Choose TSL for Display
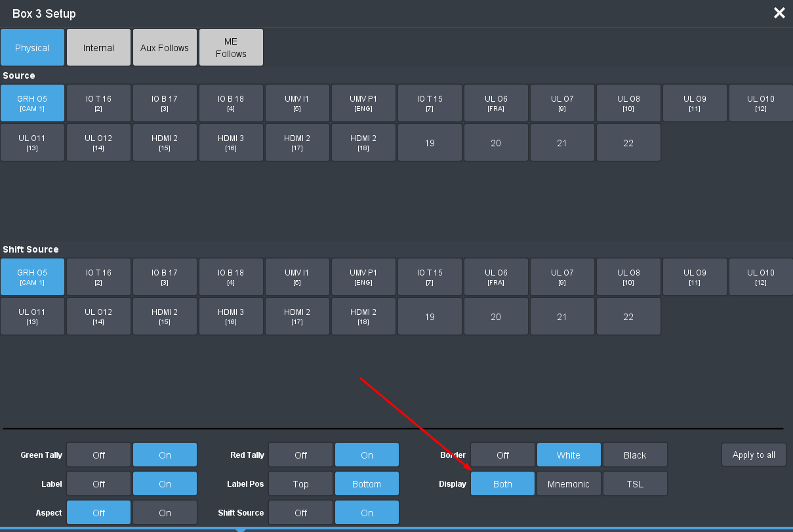 [635, 484]
